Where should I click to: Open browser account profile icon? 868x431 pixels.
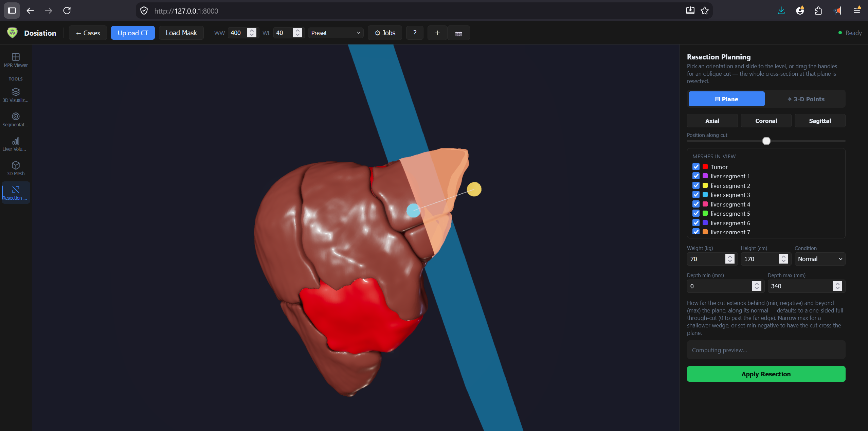[800, 11]
